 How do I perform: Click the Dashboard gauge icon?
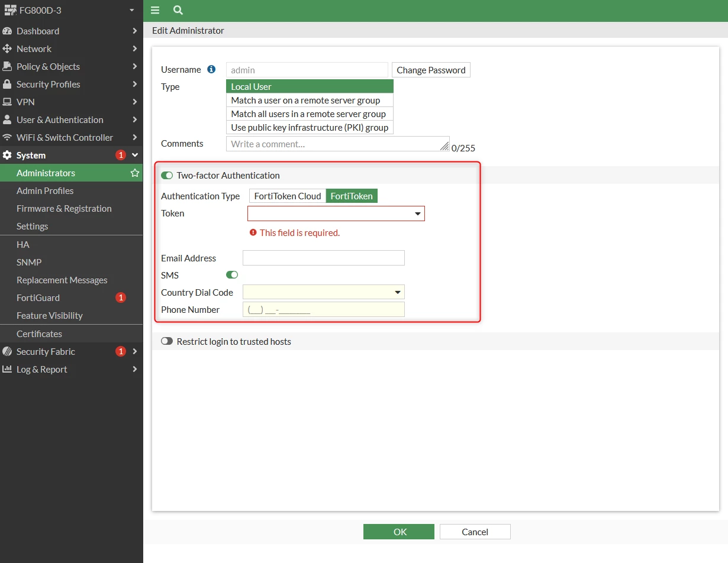coord(7,31)
